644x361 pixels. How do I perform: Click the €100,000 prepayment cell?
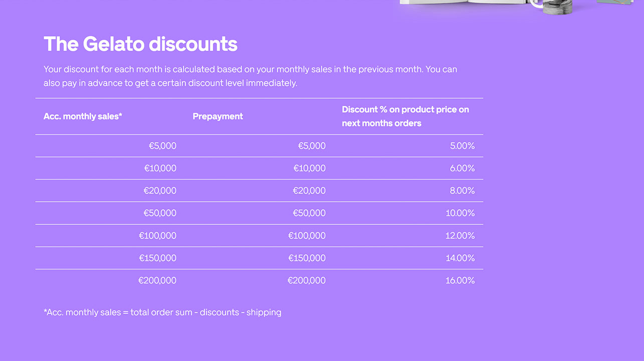point(307,236)
